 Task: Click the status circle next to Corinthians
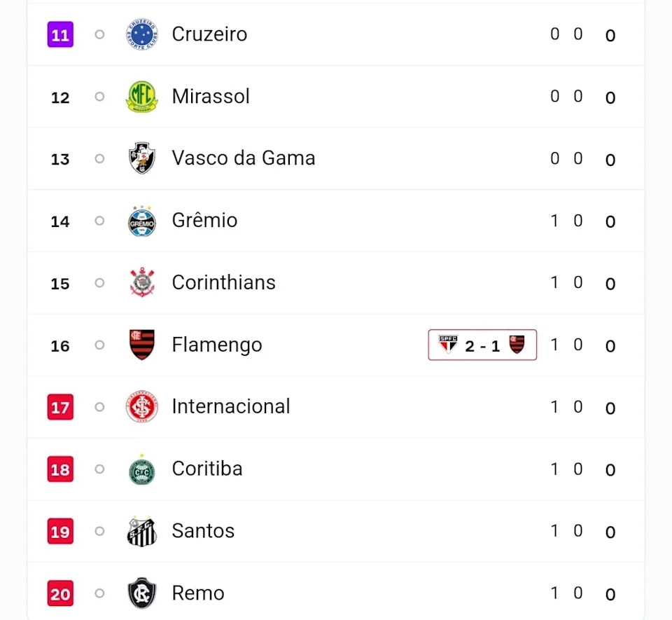(x=99, y=282)
